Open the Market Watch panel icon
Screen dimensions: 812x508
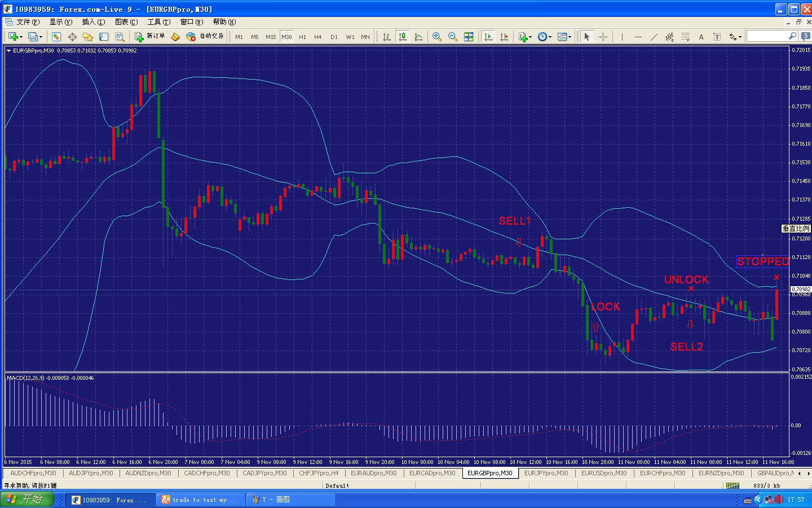click(x=56, y=37)
